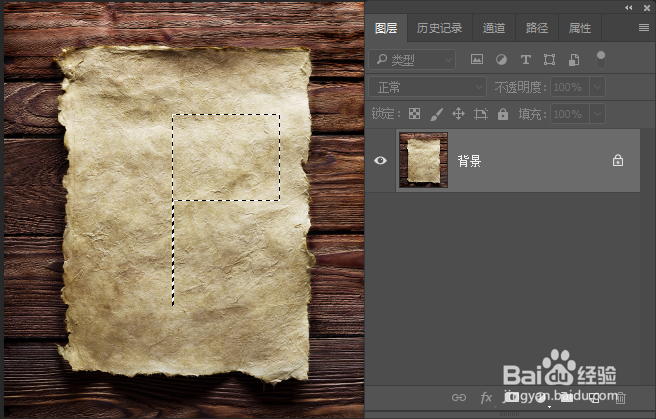Open the 路径 tab
Screen dimensions: 656x419
537,28
